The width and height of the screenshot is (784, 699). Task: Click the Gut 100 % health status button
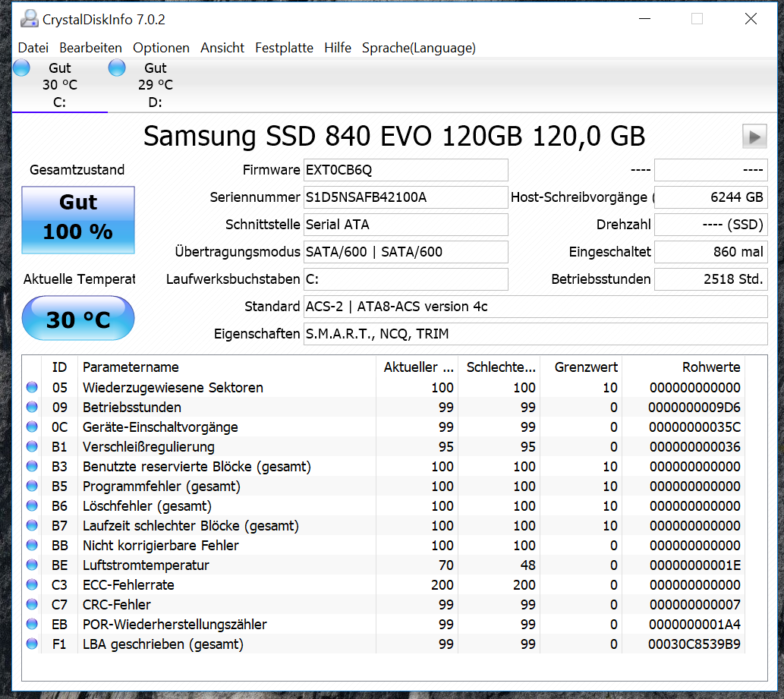tap(78, 220)
